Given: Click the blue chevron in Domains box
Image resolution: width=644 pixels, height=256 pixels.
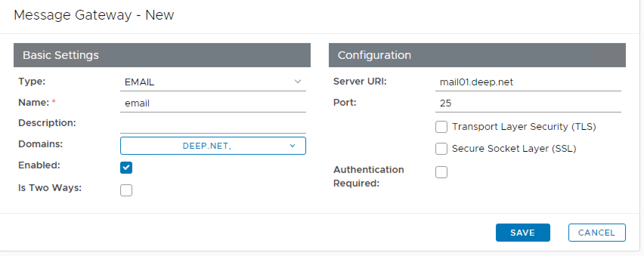Looking at the screenshot, I should pyautogui.click(x=292, y=146).
